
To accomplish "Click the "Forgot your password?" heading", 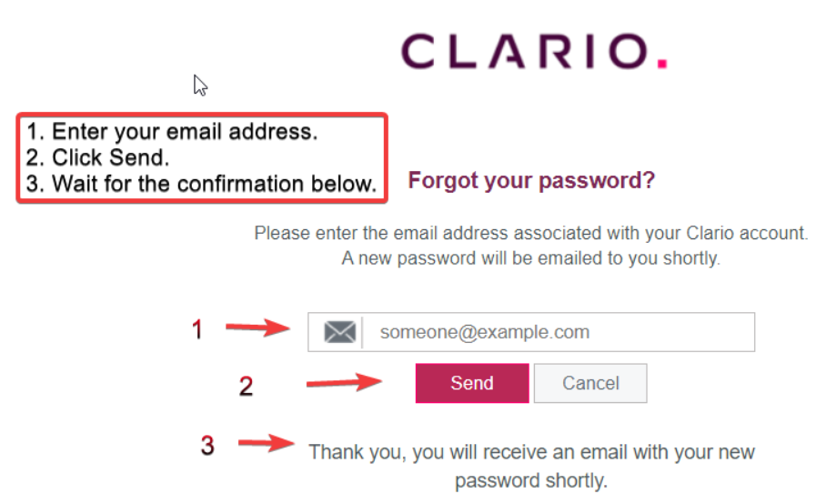I will pos(531,181).
